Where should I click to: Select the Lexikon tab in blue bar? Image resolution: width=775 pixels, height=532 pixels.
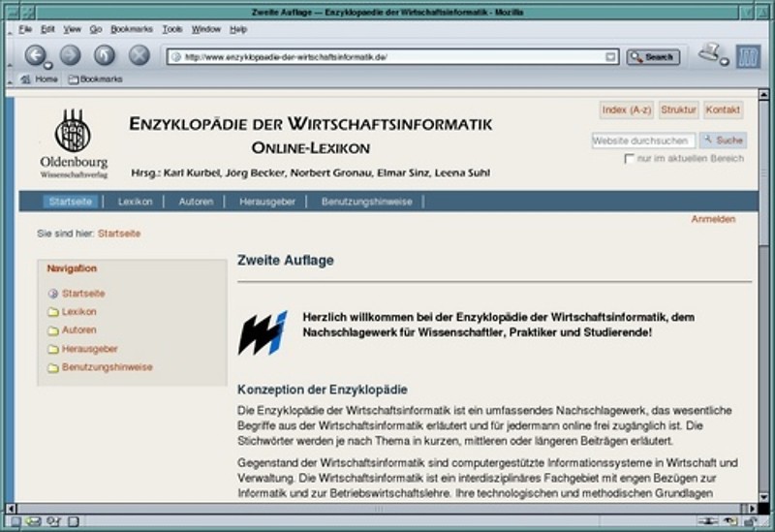(135, 202)
